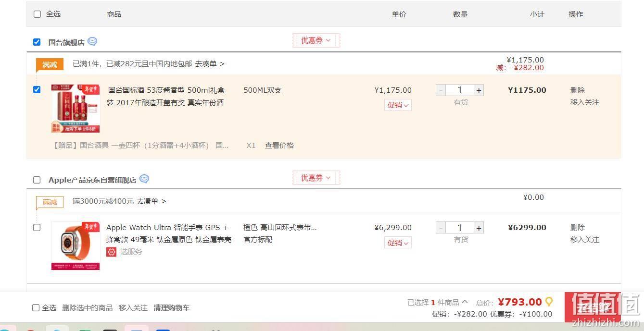Click the 国台国标酒 product thumbnail
This screenshot has height=331, width=644.
(76, 109)
